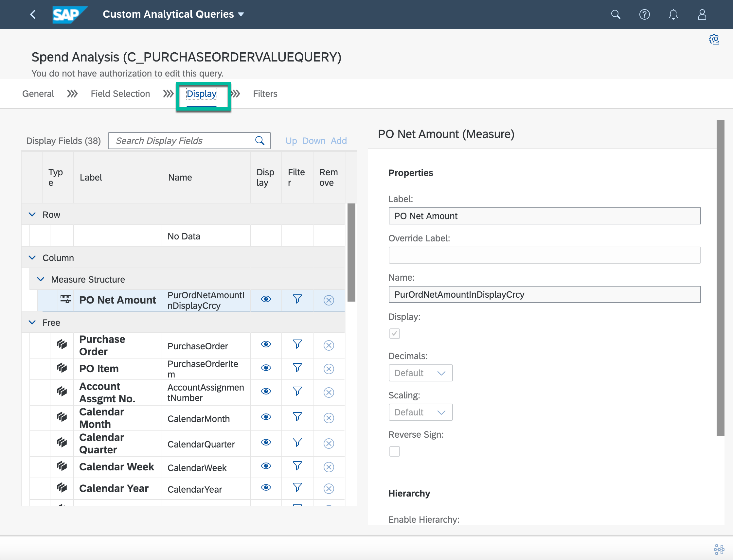Screen dimensions: 733x560
Task: Open the Decimals dropdown
Action: 420,373
